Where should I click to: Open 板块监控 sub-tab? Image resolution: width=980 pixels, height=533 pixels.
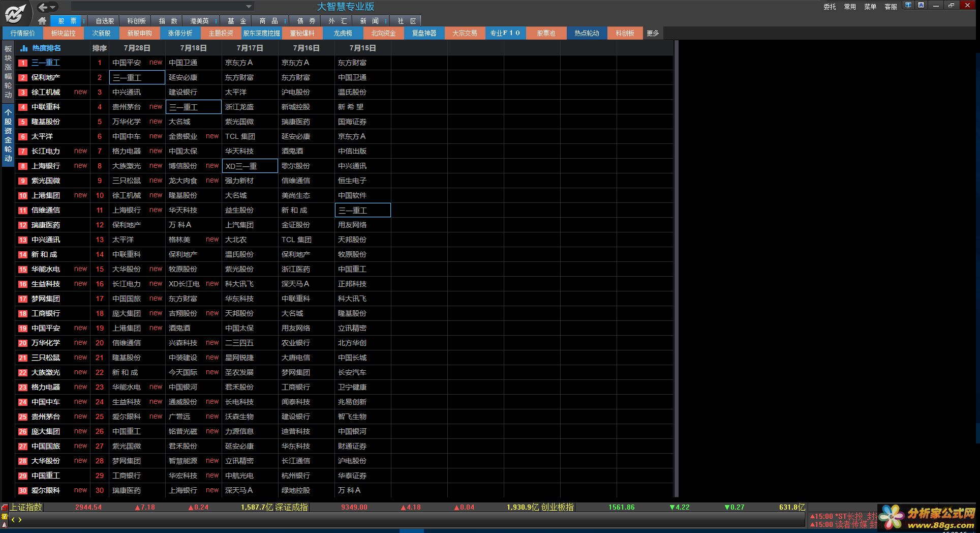click(63, 33)
